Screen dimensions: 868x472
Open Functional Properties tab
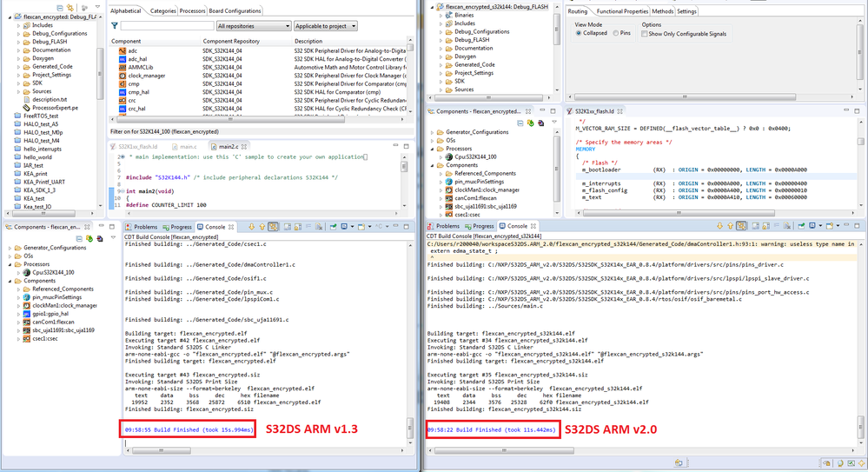pos(621,11)
